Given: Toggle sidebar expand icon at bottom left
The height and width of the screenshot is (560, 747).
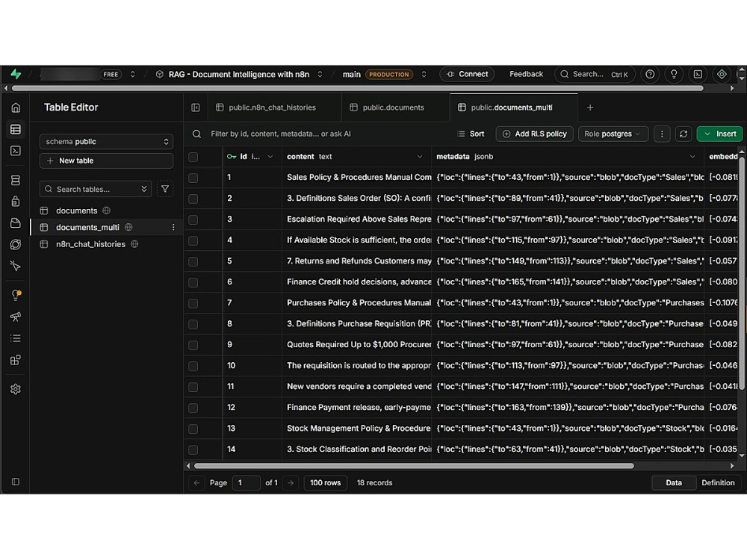Looking at the screenshot, I should (16, 482).
